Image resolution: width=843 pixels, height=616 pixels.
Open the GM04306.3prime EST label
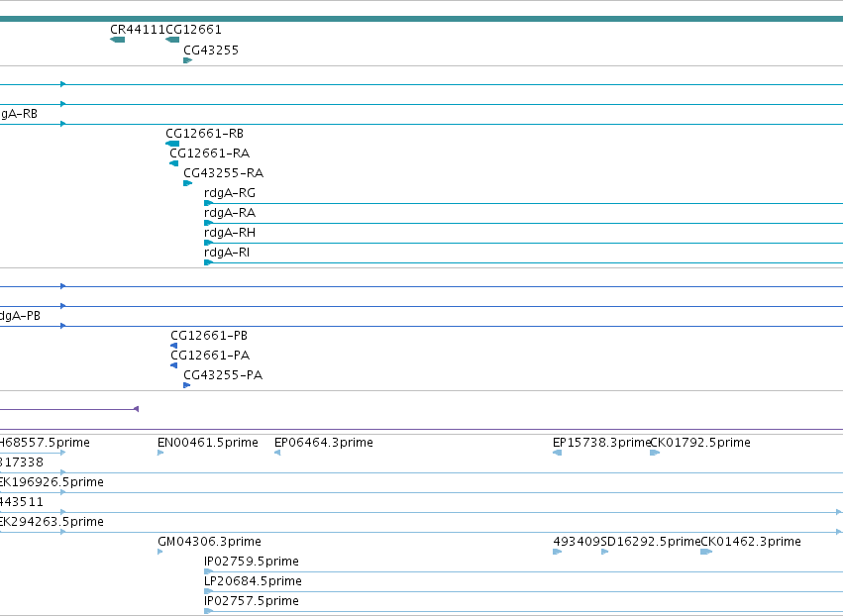tap(209, 542)
